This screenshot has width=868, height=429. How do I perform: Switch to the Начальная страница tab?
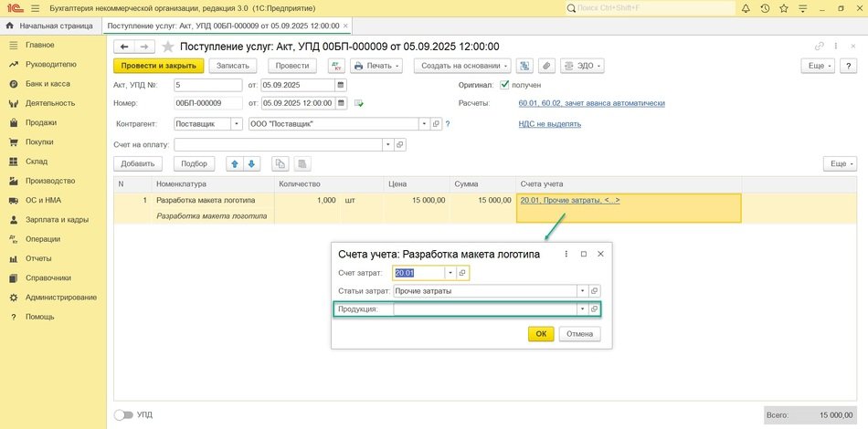point(50,26)
